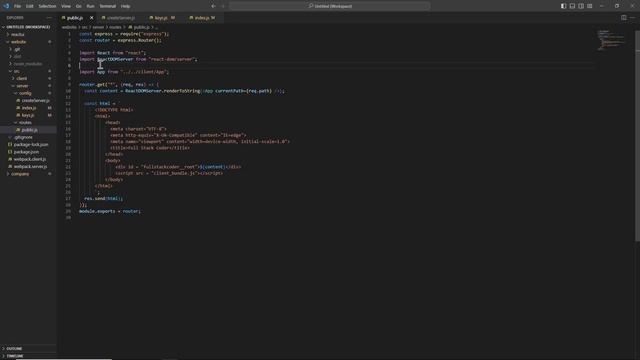The image size is (640, 360).
Task: Open index.js in the explorer tree
Action: 29,108
